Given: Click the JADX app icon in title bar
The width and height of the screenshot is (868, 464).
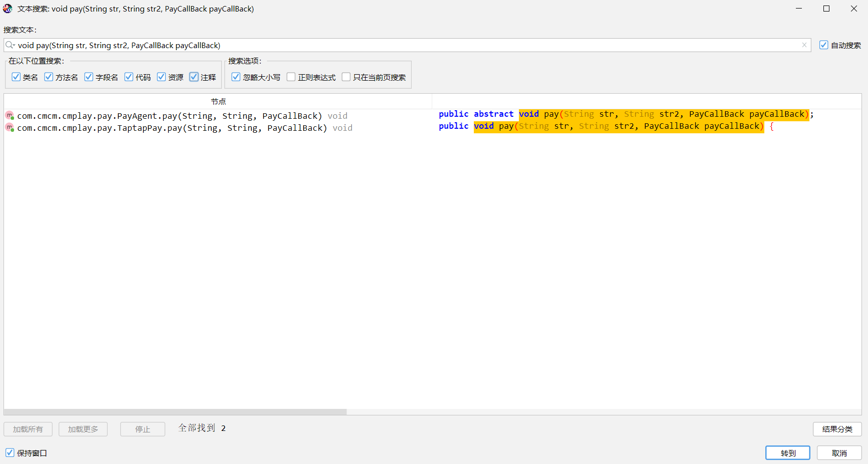Looking at the screenshot, I should (x=8, y=9).
